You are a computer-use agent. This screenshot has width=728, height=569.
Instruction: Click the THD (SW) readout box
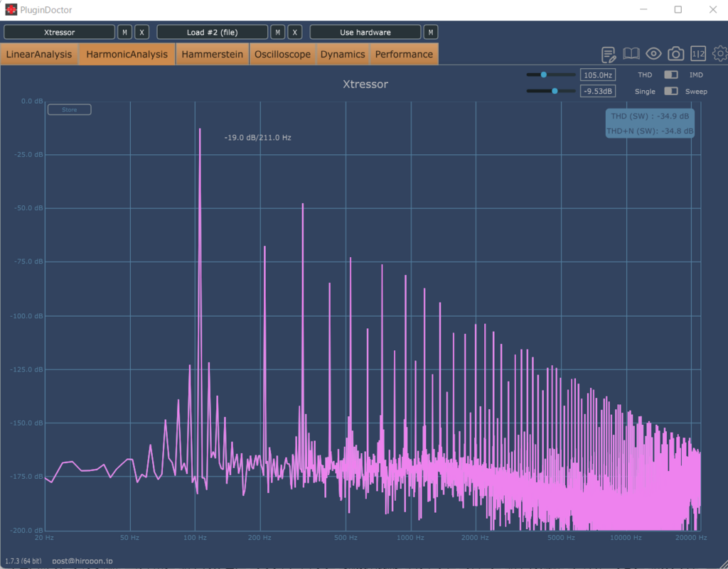click(650, 124)
